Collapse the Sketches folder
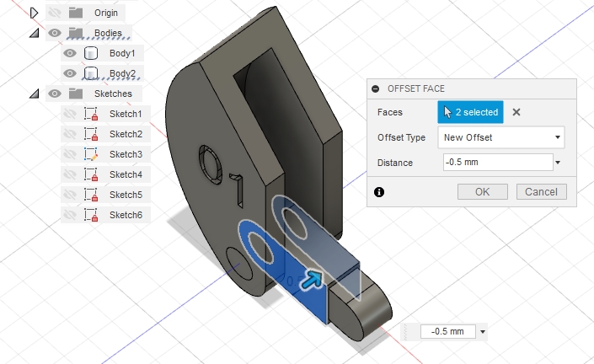 [x=34, y=94]
